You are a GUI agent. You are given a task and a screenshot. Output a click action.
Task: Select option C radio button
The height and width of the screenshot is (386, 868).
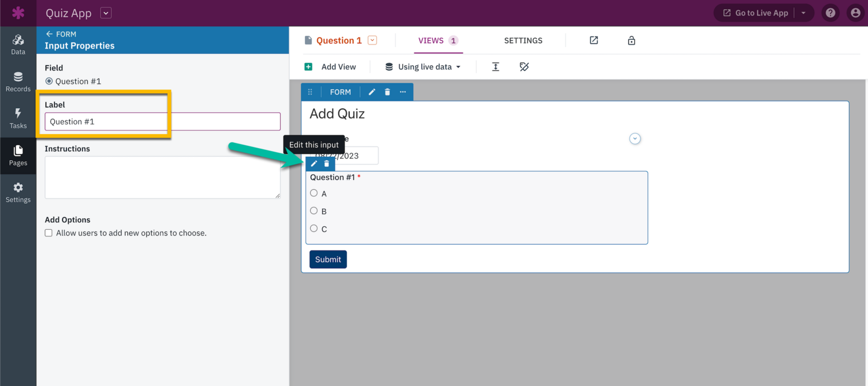click(x=314, y=228)
